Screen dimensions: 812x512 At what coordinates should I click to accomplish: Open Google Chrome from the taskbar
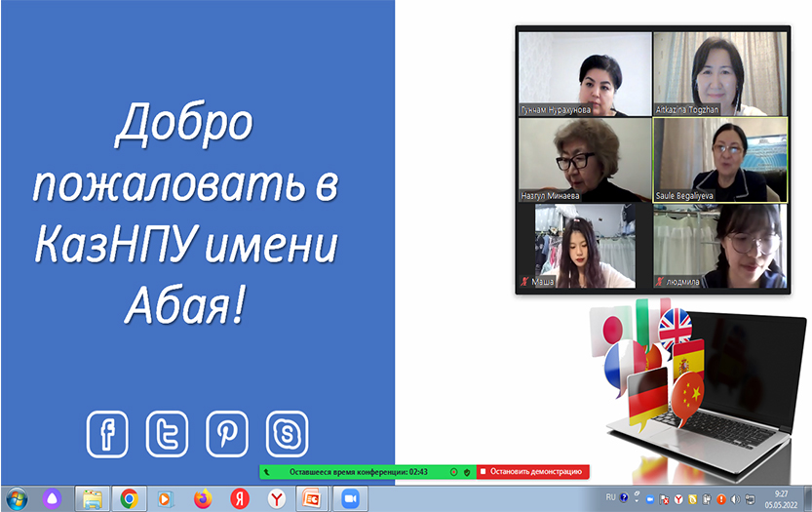(x=129, y=498)
